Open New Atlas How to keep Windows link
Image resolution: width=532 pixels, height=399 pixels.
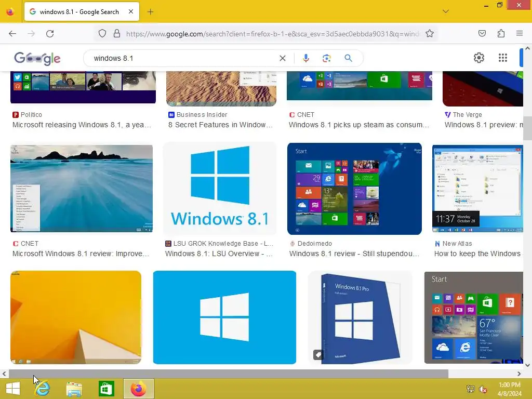pyautogui.click(x=478, y=254)
